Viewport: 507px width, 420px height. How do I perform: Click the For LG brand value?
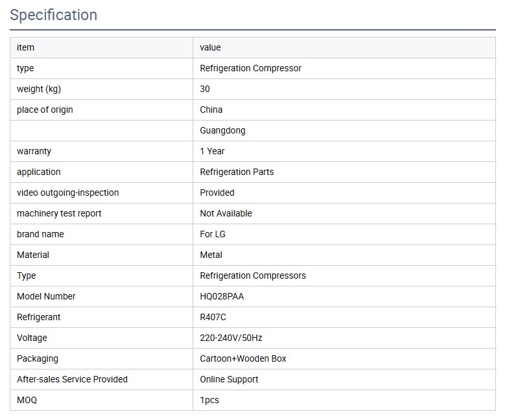pos(213,234)
